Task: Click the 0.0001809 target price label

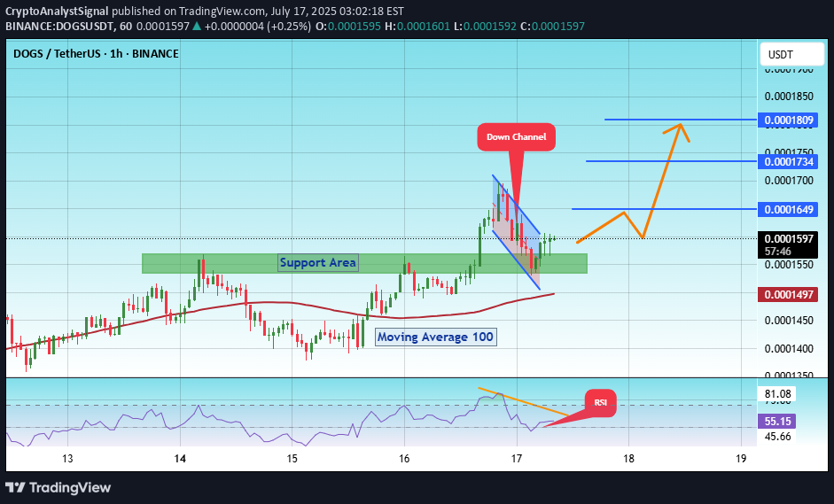Action: pos(788,120)
